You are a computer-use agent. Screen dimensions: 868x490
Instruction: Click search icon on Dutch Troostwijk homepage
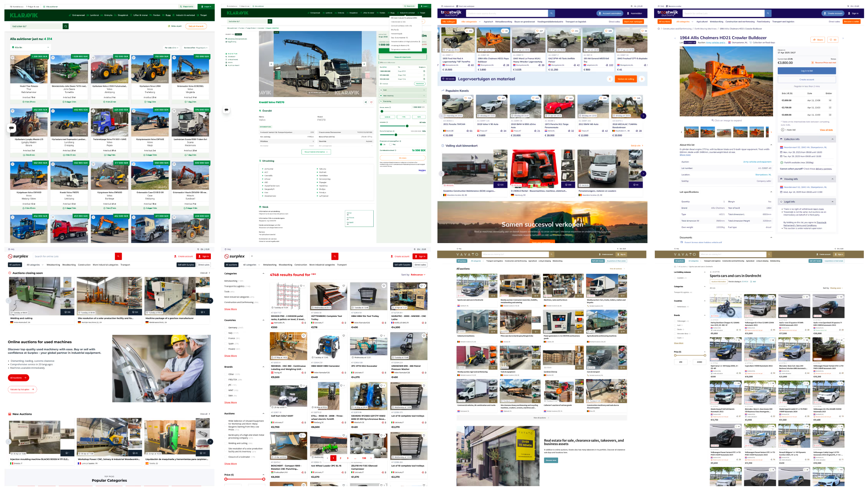551,13
